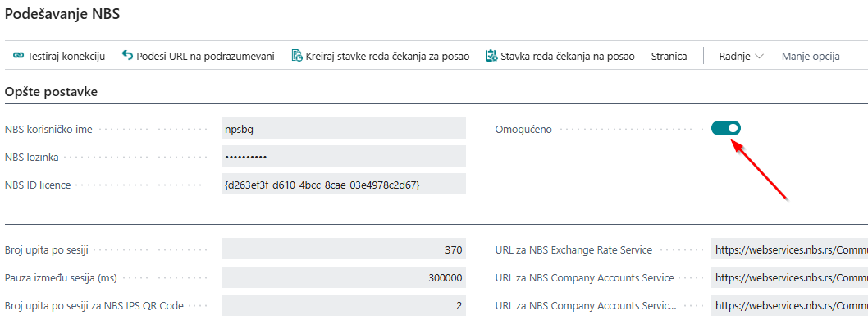Open the Stranica menu

(669, 56)
